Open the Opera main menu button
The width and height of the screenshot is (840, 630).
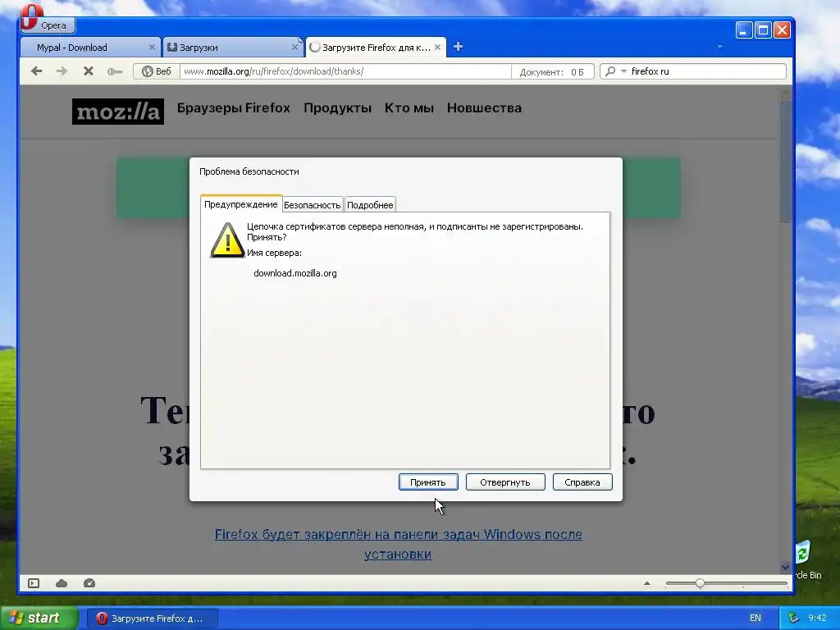(48, 24)
